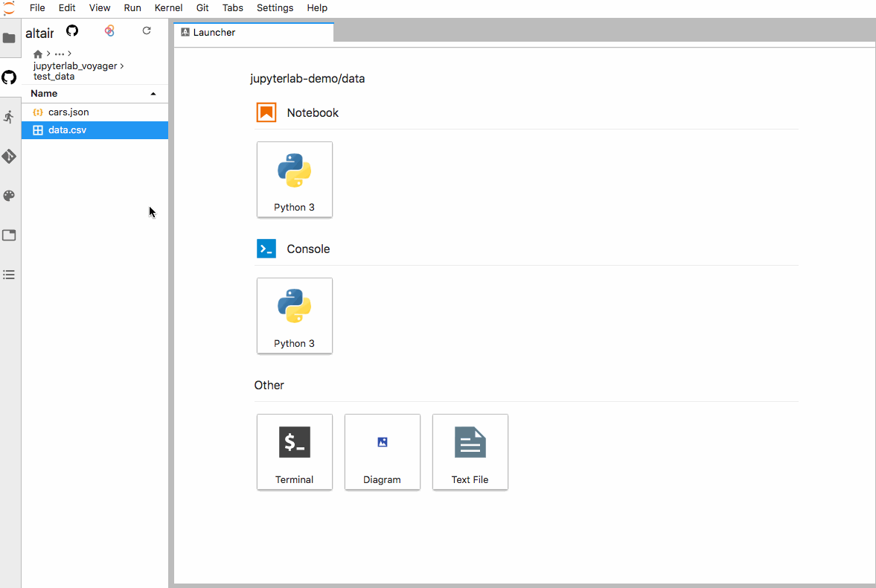This screenshot has height=588, width=876.
Task: Refresh the file list
Action: pyautogui.click(x=147, y=31)
